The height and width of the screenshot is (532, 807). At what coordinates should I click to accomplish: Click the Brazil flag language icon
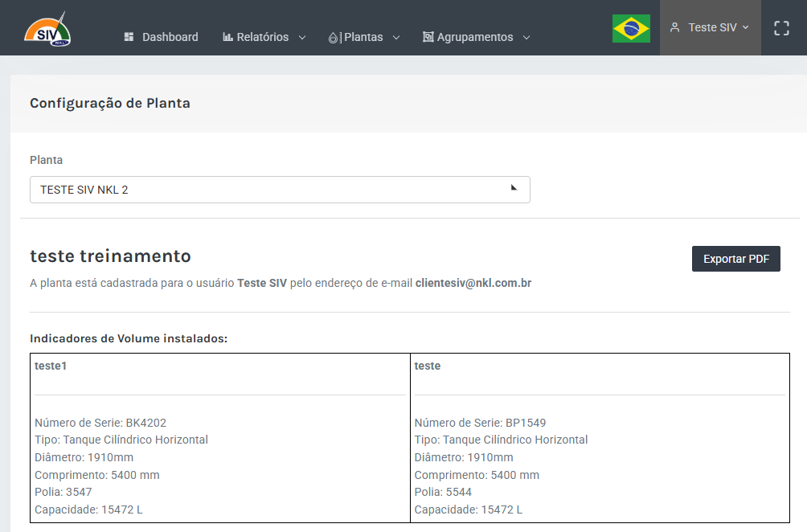[x=631, y=28]
